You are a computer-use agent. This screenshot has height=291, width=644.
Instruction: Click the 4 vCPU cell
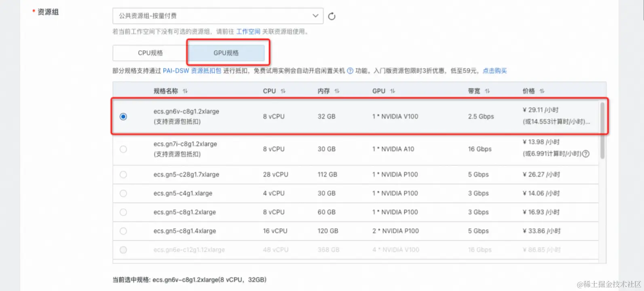coord(274,193)
